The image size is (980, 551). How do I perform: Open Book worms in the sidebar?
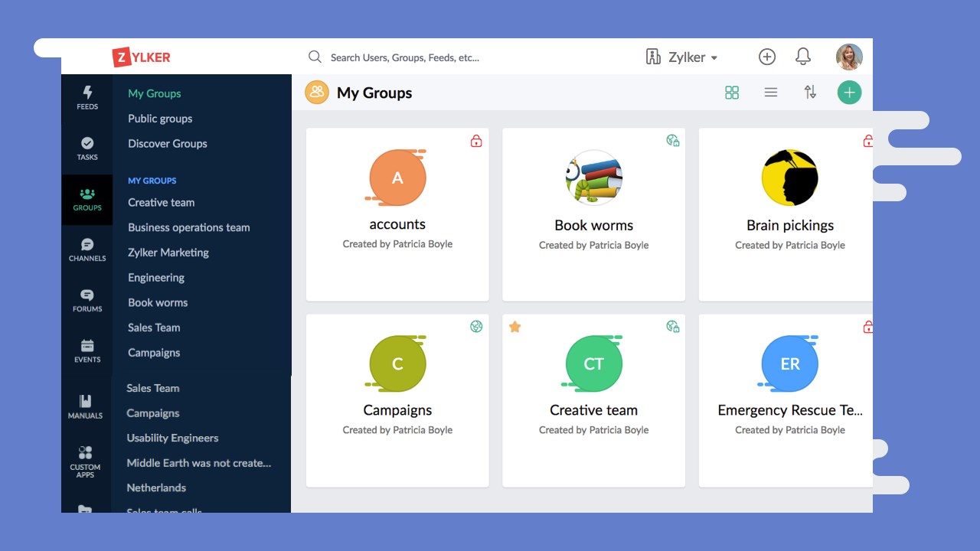pos(158,303)
